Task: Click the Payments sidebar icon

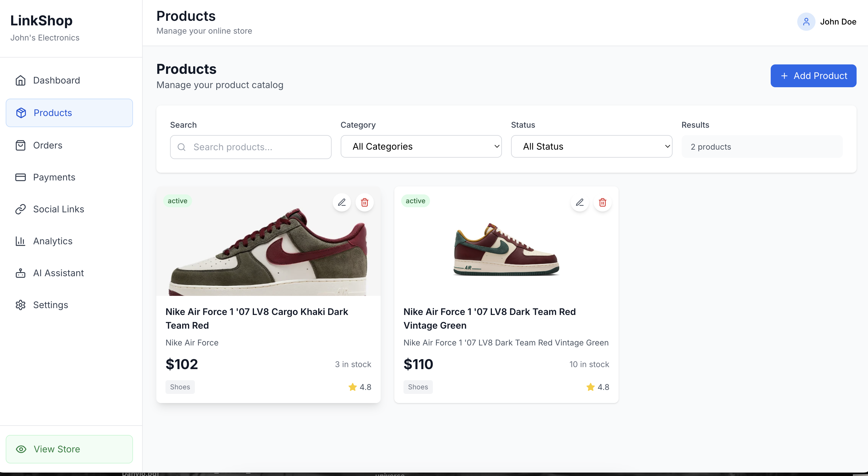Action: click(21, 177)
